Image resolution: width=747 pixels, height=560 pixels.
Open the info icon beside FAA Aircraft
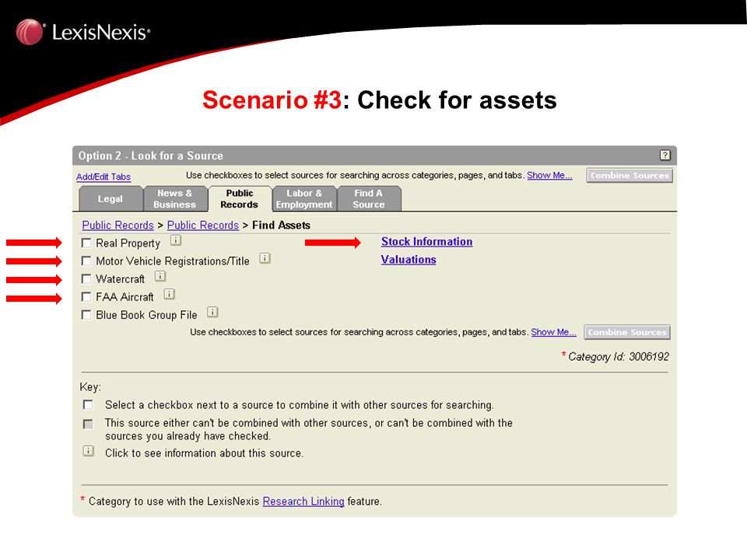coord(169,294)
